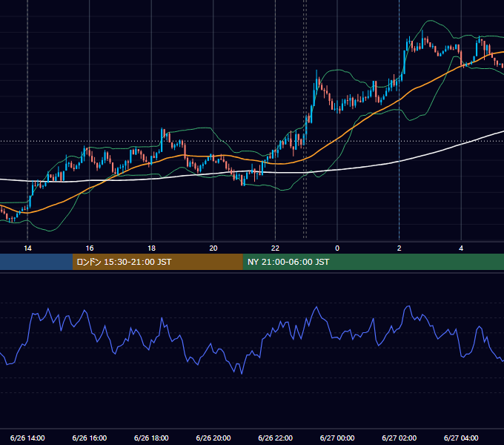
Task: Click the blue session bar before ロンドン
Action: tap(36, 262)
